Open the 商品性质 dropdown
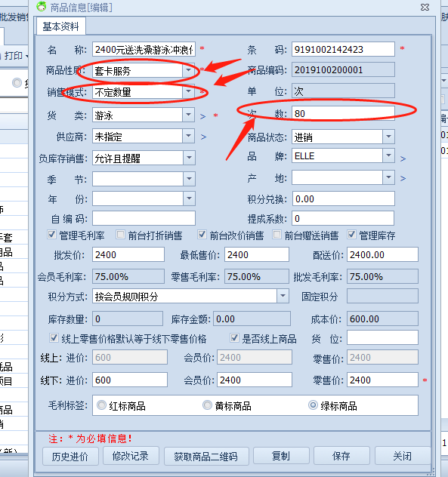Screen dimensions: 448x477 [x=189, y=71]
